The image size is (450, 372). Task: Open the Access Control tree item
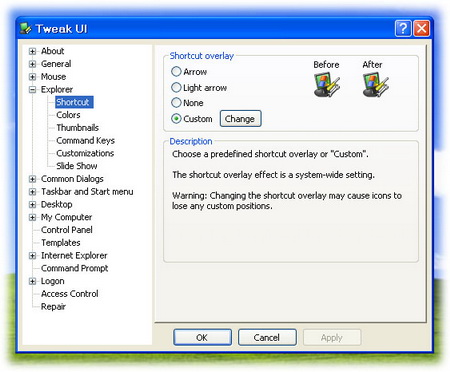pos(69,294)
